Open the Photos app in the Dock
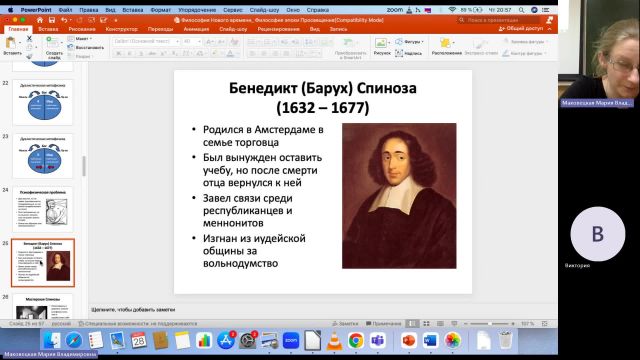640x360 pixels. pyautogui.click(x=452, y=340)
